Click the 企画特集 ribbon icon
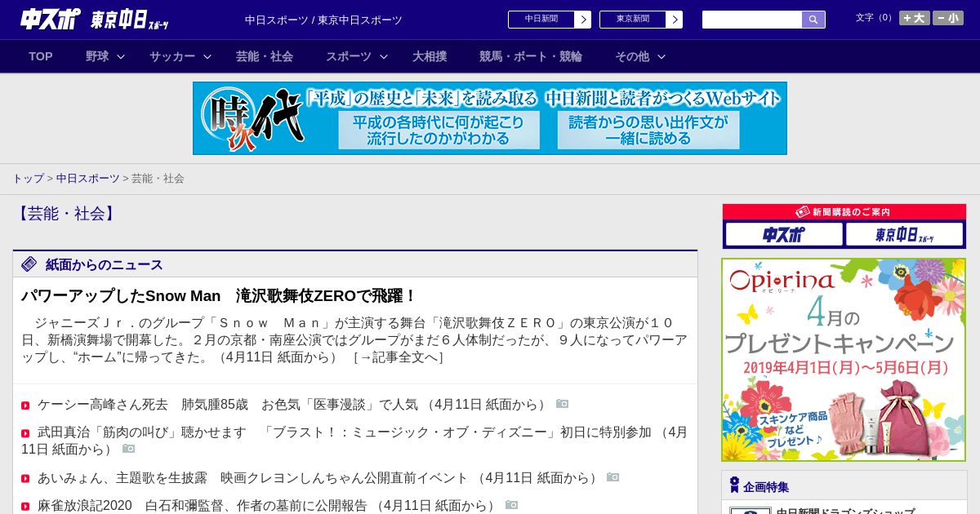Image resolution: width=980 pixels, height=514 pixels. click(734, 485)
